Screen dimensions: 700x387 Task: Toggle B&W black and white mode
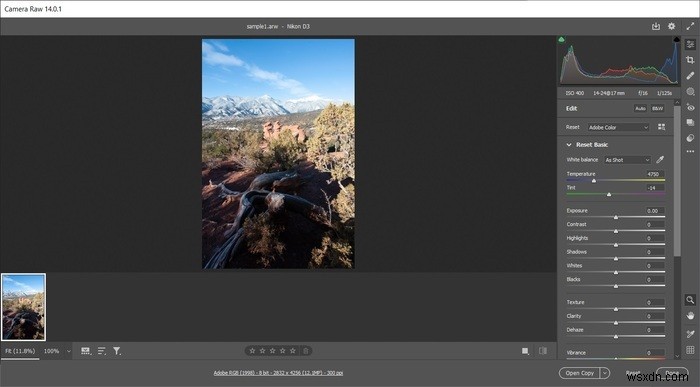tap(657, 108)
